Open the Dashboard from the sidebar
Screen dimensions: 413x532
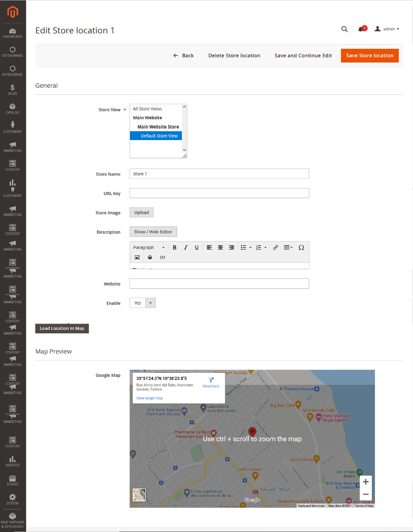[12, 33]
